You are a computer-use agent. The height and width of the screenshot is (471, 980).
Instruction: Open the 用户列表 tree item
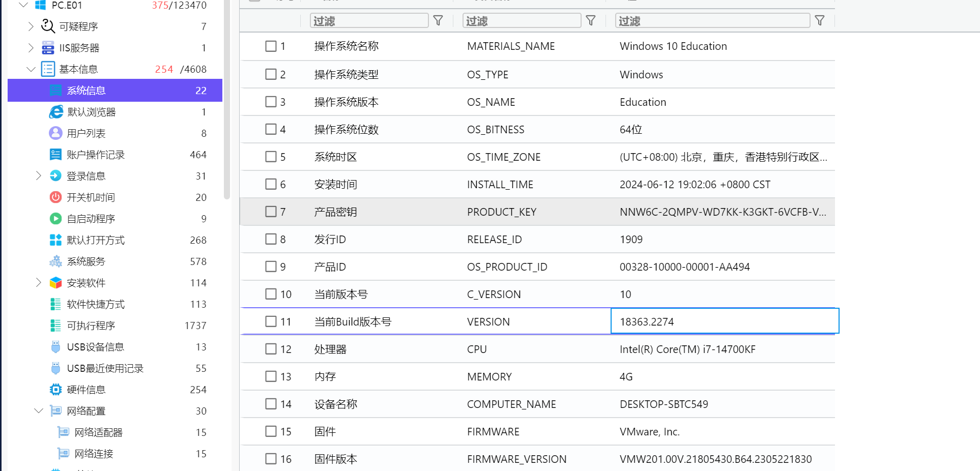pyautogui.click(x=115, y=133)
